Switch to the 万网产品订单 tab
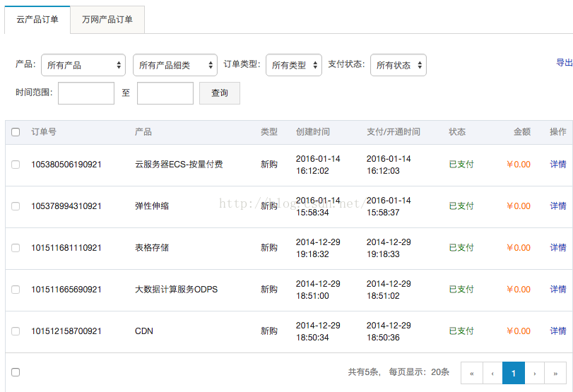Screen dimensions: 573x392 pos(107,20)
